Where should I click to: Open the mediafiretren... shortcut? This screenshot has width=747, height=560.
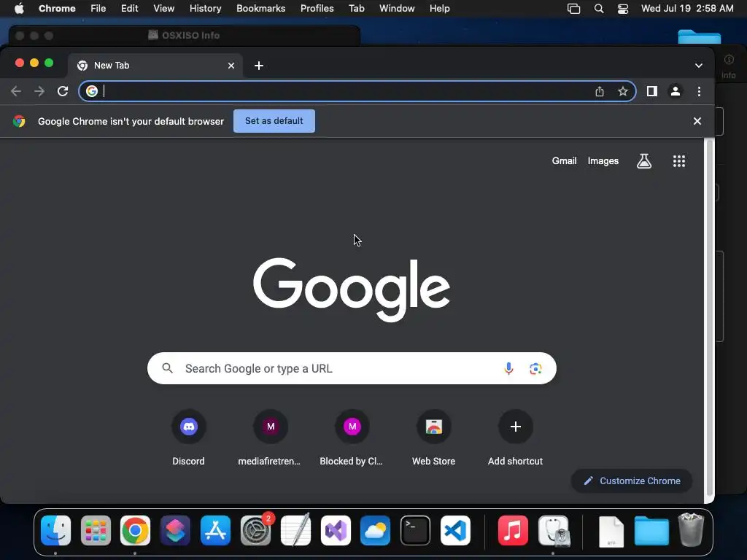click(270, 438)
